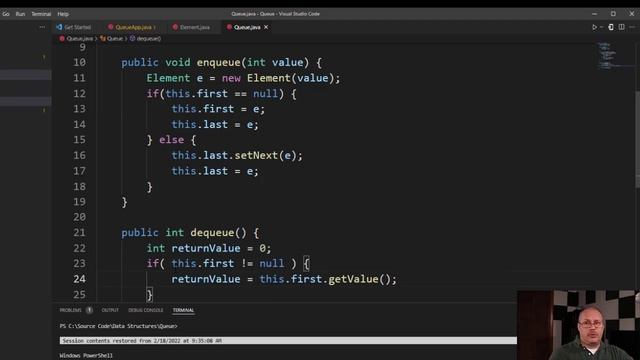This screenshot has height=360, width=640.
Task: Click line number 12 in gutter
Action: tap(79, 93)
